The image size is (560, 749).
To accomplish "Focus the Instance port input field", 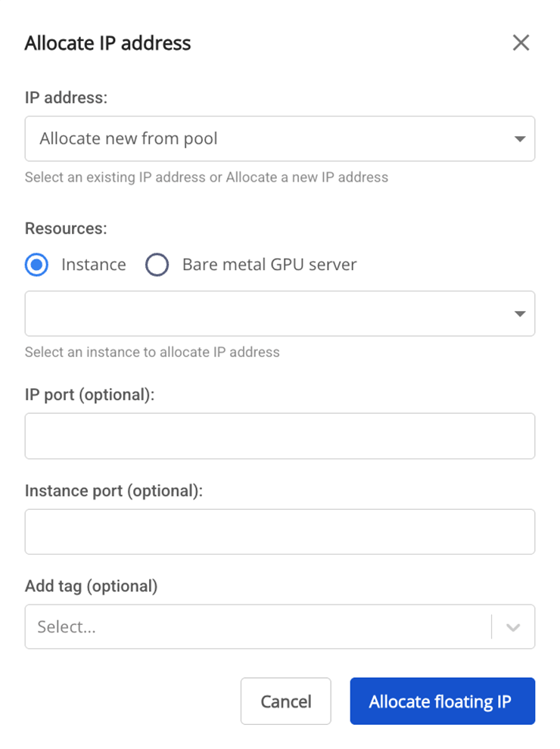I will [x=279, y=532].
